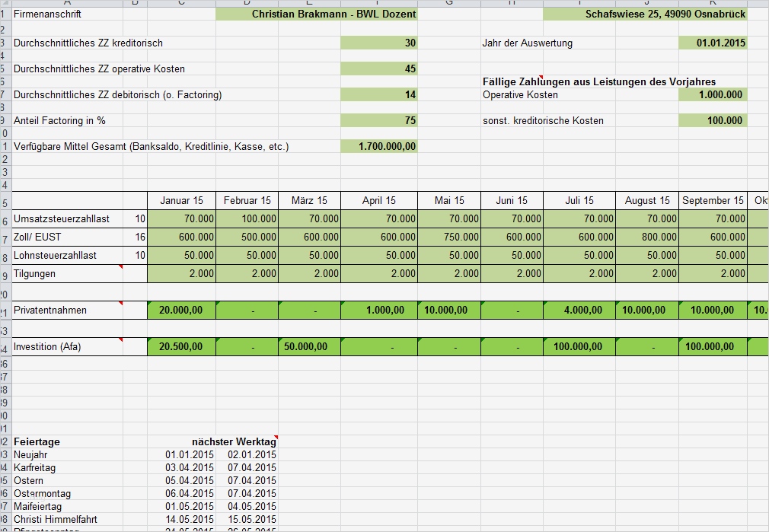Select the Christi Himmelfahrt date 14.05.2015

click(181, 519)
